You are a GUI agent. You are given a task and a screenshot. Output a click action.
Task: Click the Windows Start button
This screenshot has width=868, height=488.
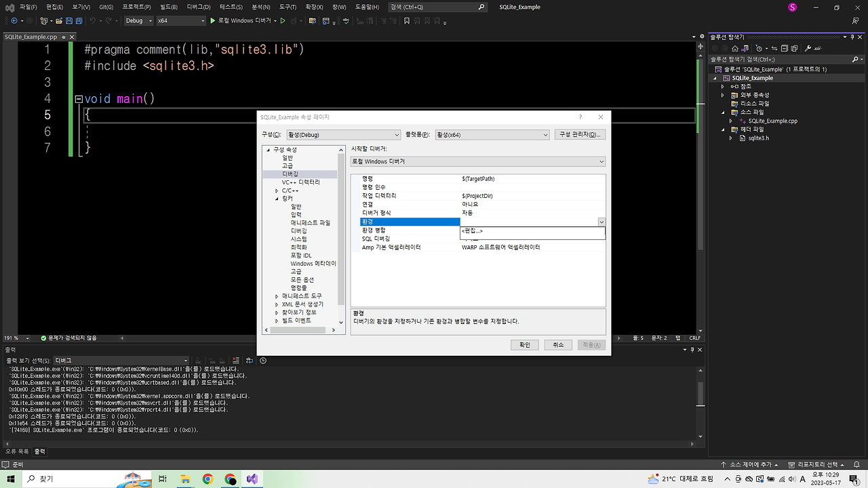tap(10, 479)
